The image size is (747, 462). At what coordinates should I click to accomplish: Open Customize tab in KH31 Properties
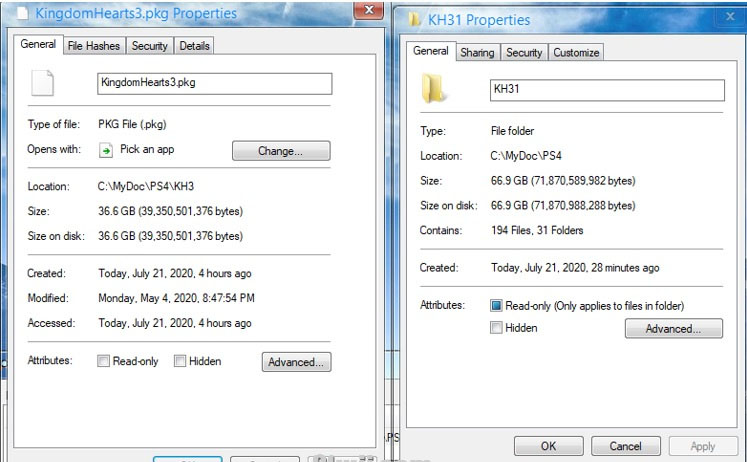point(576,52)
